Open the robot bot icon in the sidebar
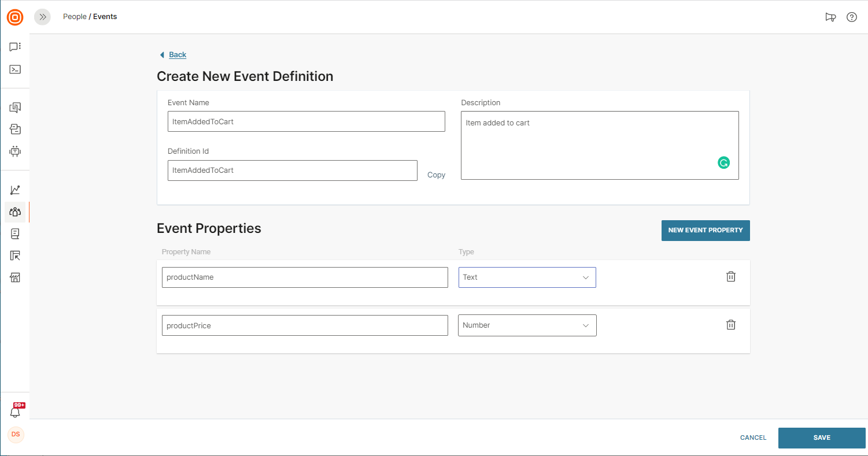The image size is (868, 456). (15, 151)
